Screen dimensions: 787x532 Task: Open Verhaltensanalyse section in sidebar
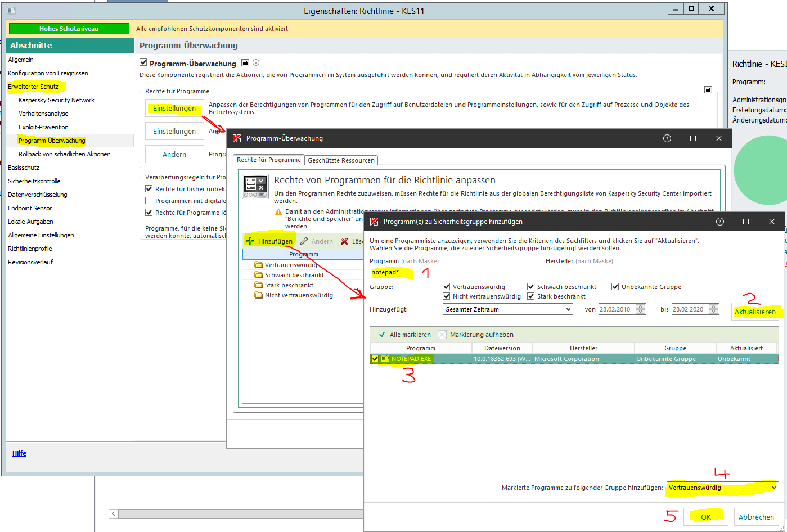43,114
